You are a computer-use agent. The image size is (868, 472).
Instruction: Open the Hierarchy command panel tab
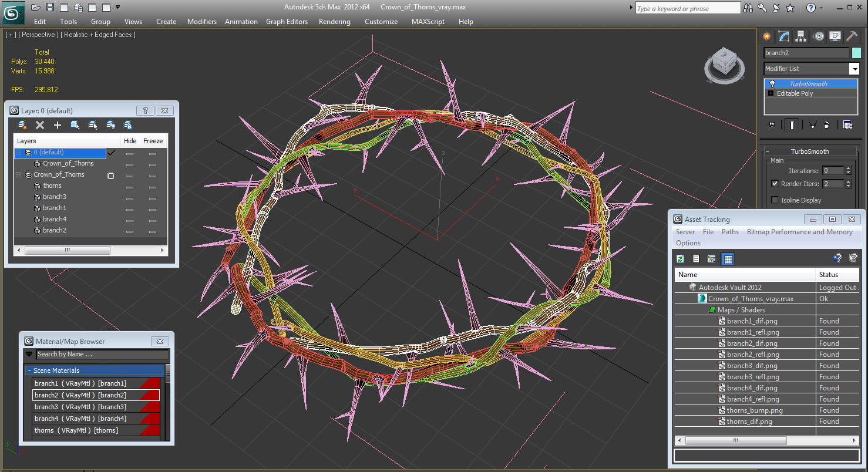click(801, 36)
